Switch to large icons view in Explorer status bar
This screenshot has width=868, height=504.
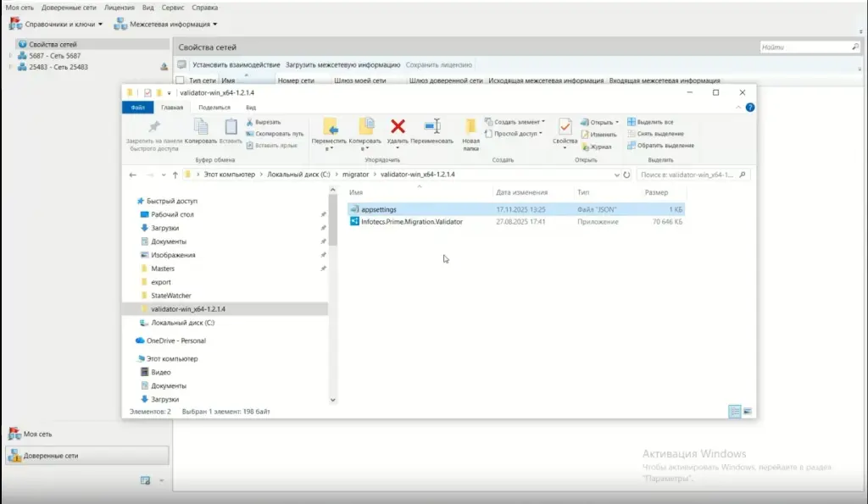click(747, 411)
